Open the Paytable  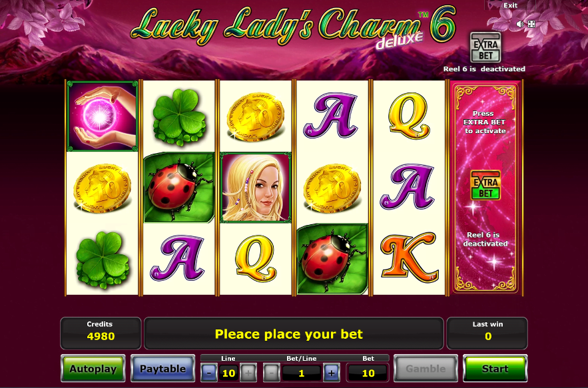click(x=162, y=369)
